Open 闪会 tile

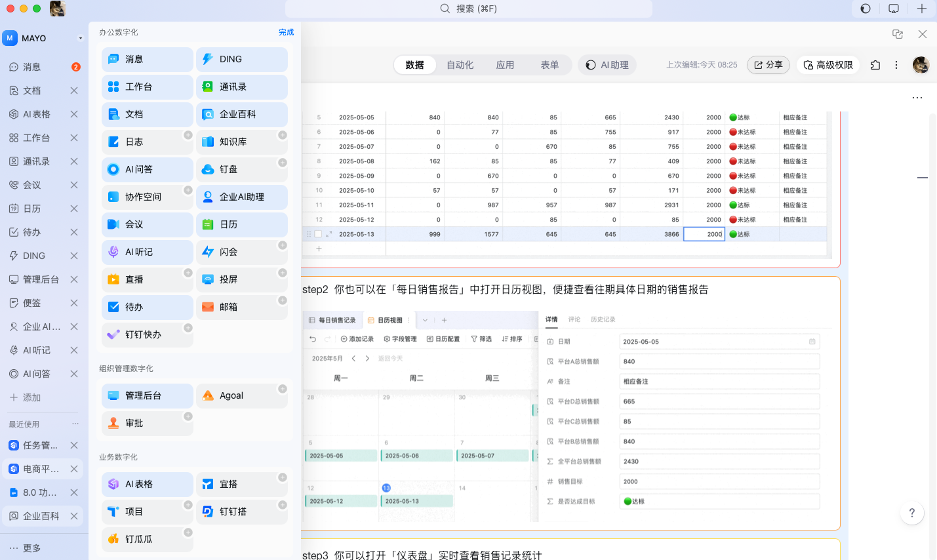click(x=242, y=252)
